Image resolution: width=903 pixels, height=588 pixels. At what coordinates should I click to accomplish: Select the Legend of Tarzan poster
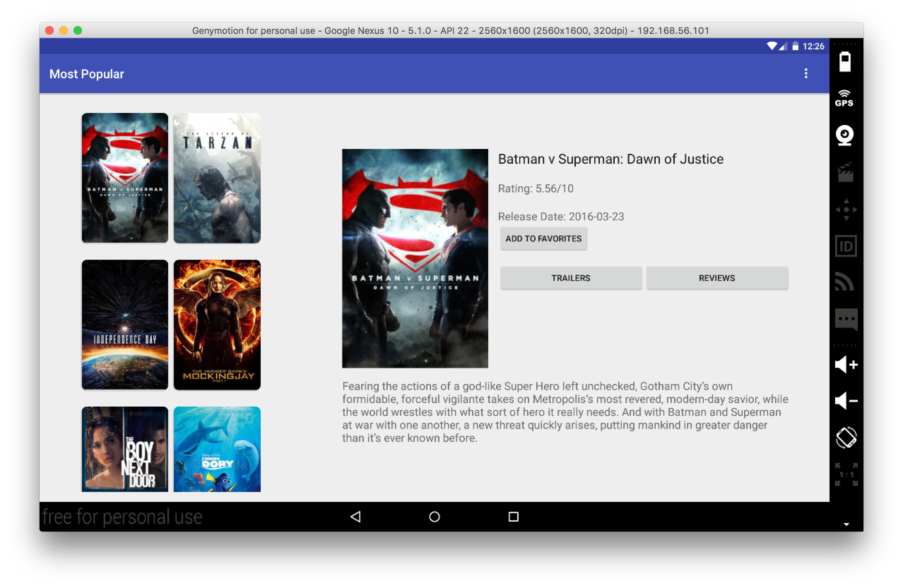(217, 178)
